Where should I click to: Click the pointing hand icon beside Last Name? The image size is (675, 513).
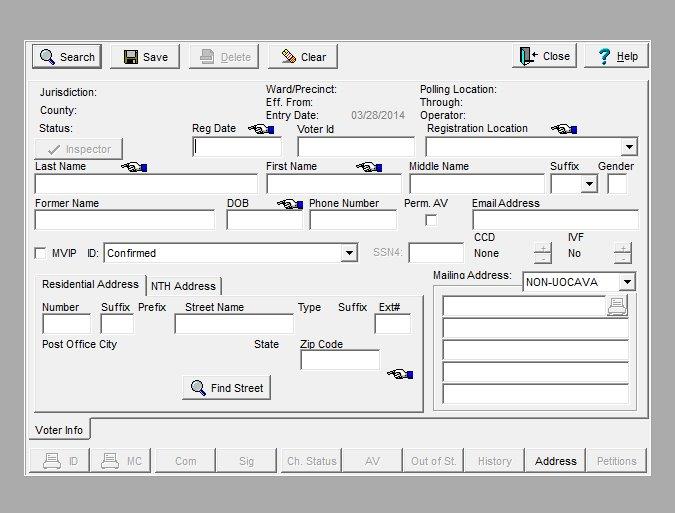point(134,167)
